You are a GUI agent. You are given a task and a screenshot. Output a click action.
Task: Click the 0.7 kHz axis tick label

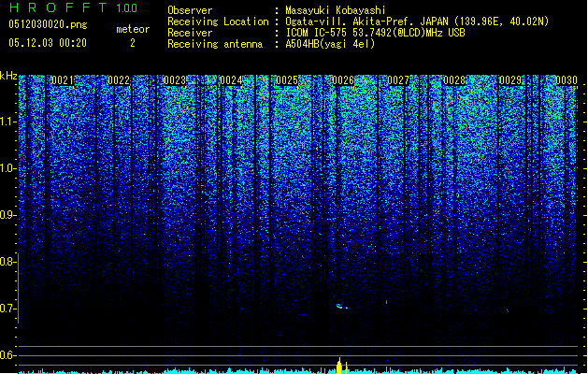7,309
